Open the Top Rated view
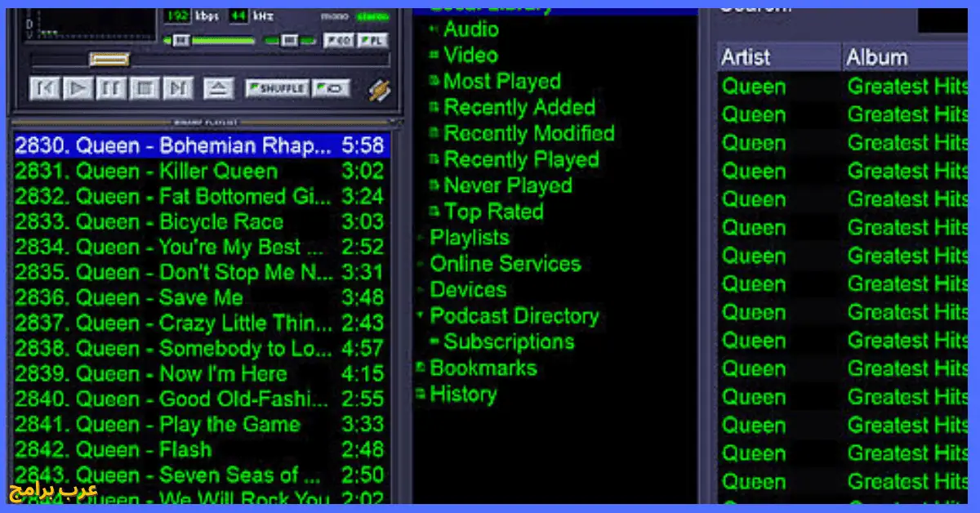The width and height of the screenshot is (980, 513). 493,212
